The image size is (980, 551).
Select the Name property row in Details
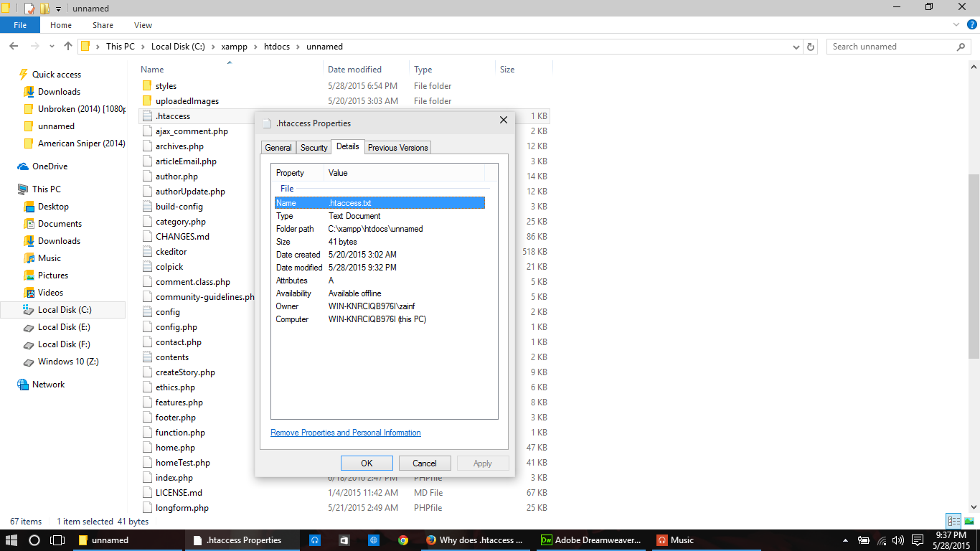pos(380,203)
